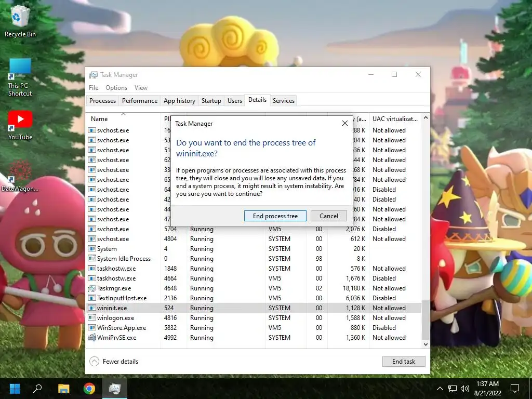
Task: Switch to the Startup tab
Action: 211,101
